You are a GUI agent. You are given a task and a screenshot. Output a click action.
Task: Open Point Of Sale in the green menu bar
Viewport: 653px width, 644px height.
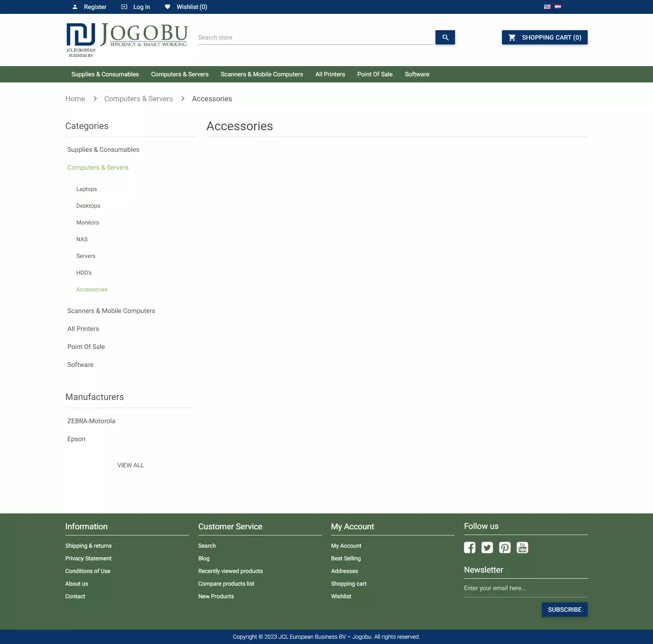pyautogui.click(x=375, y=74)
